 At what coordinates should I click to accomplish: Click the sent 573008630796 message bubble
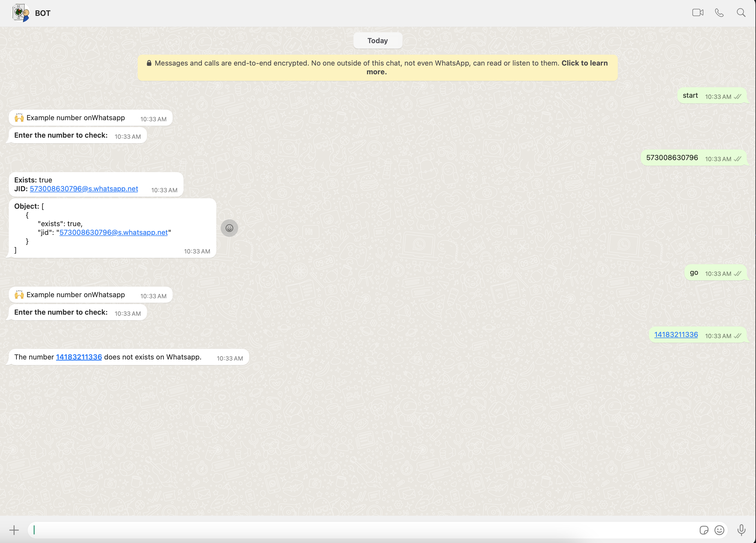(672, 158)
